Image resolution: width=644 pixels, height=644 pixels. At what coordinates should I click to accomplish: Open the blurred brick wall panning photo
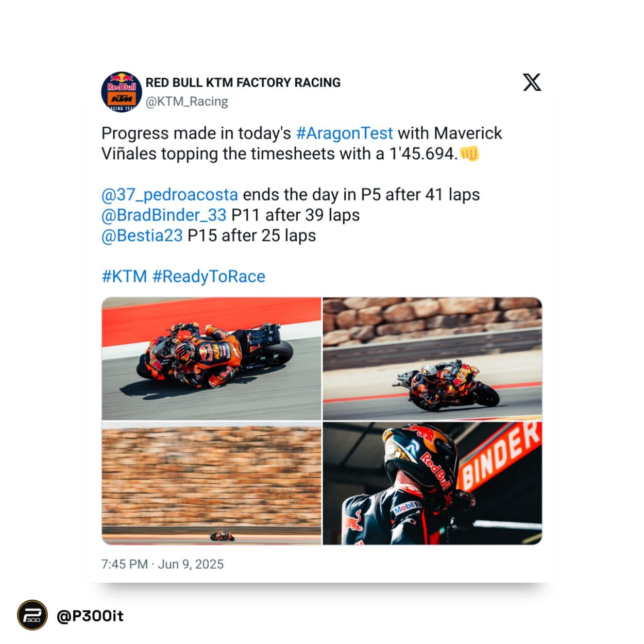211,483
